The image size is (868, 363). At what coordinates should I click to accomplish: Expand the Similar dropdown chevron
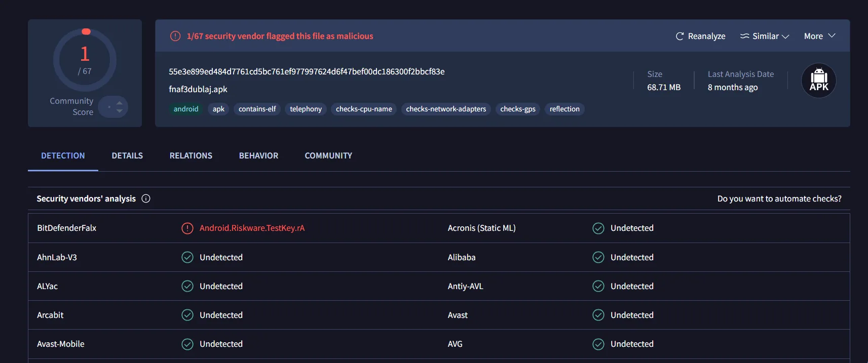(785, 36)
